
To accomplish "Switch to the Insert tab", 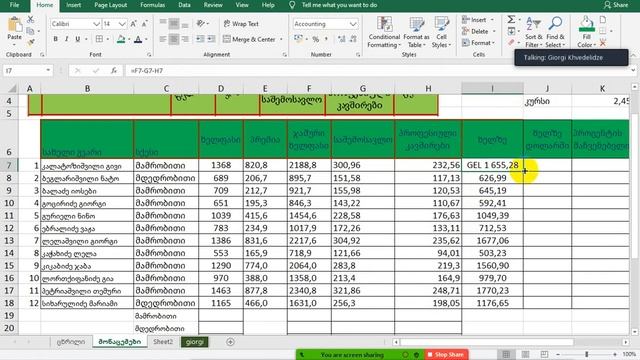I will (73, 5).
